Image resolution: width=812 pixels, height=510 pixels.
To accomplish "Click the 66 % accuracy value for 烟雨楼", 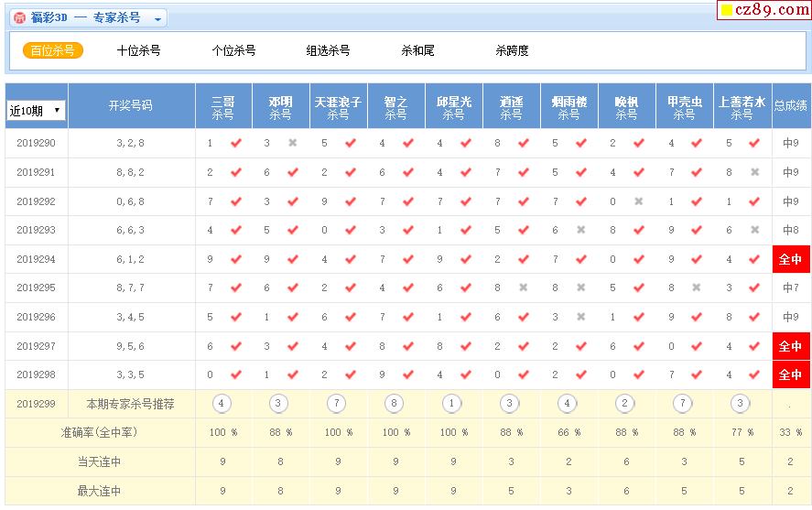I will click(x=569, y=432).
